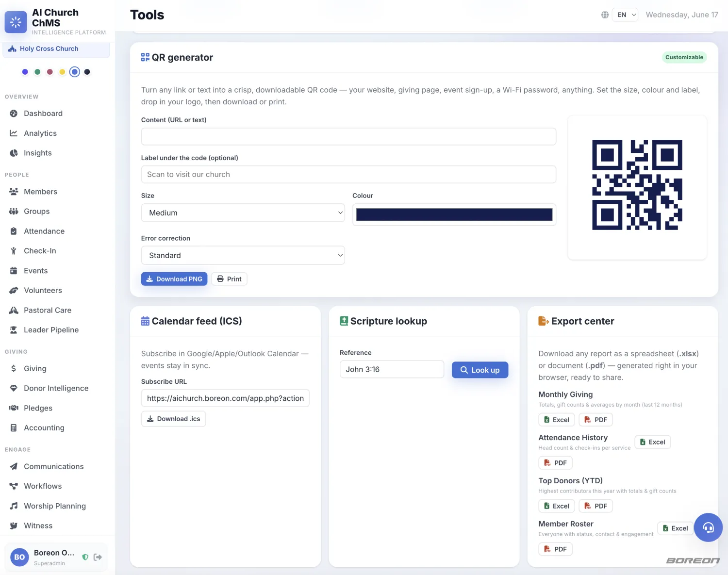Screen dimensions: 728x575
Task: Open the Witness dove icon
Action: pyautogui.click(x=14, y=526)
